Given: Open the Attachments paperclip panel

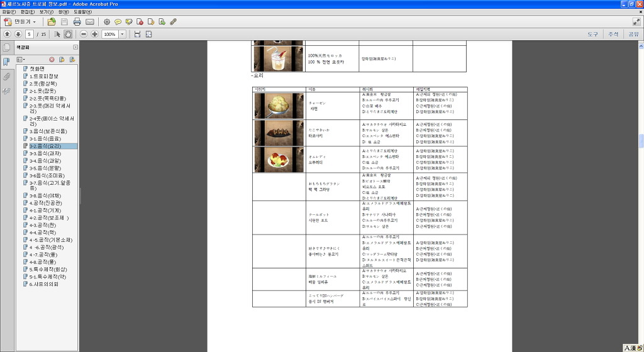Looking at the screenshot, I should point(6,76).
